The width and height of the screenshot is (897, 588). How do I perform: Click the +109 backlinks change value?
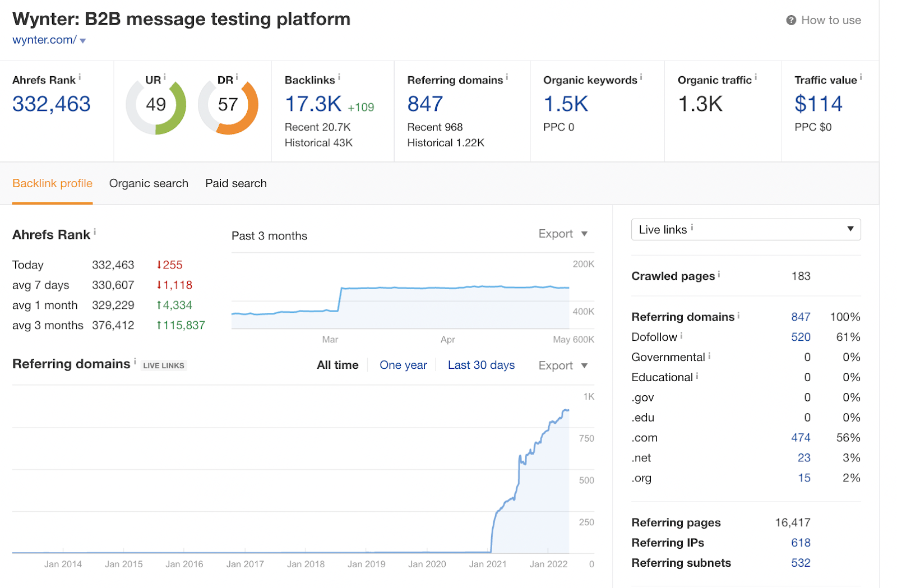(x=360, y=107)
